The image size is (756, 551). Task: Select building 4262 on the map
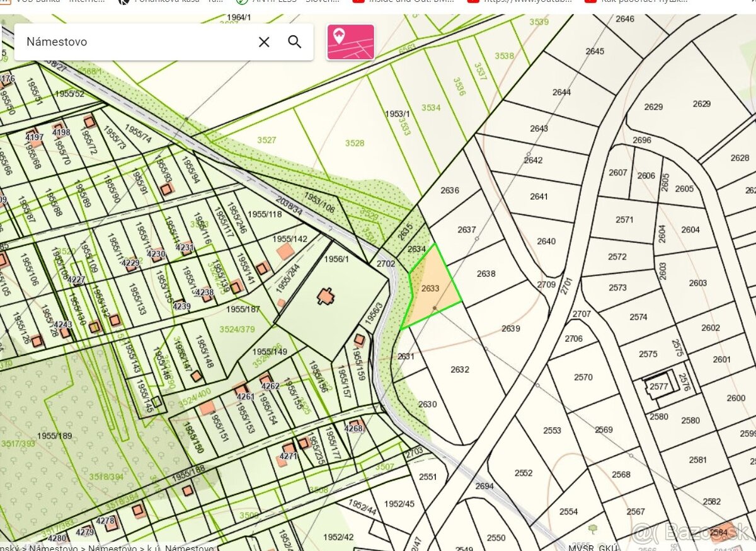pyautogui.click(x=266, y=380)
